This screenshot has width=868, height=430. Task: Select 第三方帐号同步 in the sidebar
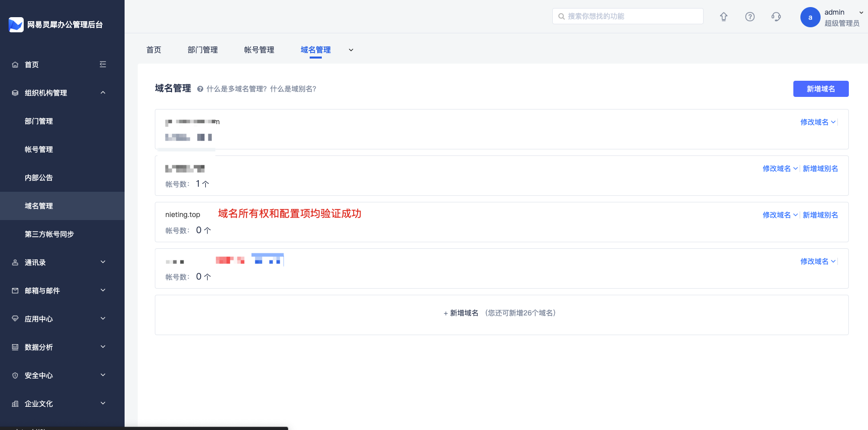point(49,234)
